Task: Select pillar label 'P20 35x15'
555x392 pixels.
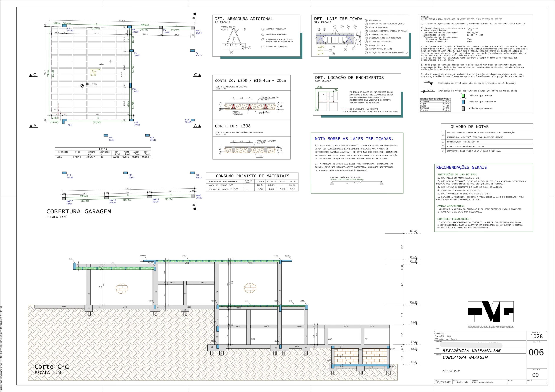Action: tap(198, 176)
